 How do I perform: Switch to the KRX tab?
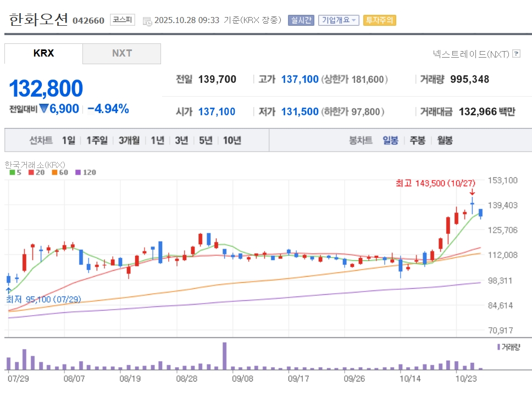pos(43,53)
